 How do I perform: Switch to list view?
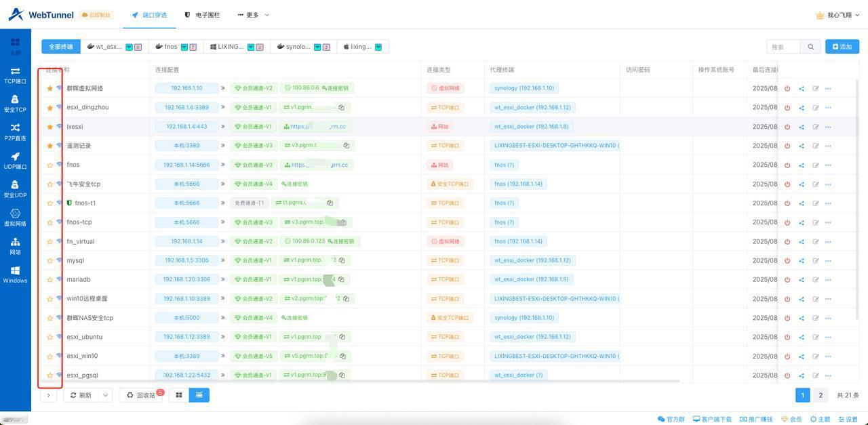199,395
